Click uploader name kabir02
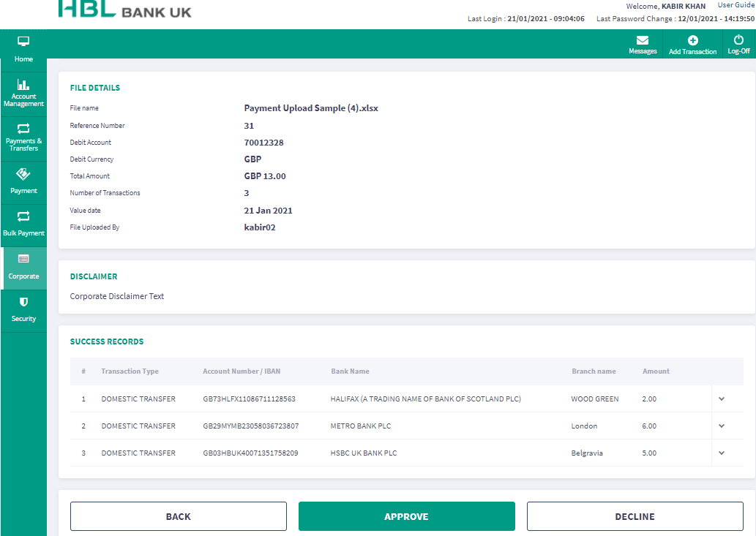Viewport: 756px width, 536px height. [x=260, y=227]
